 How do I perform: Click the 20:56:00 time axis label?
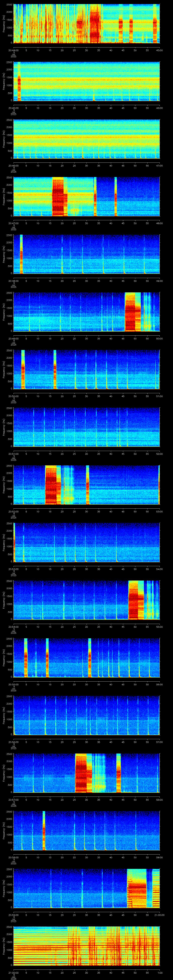[13, 742]
